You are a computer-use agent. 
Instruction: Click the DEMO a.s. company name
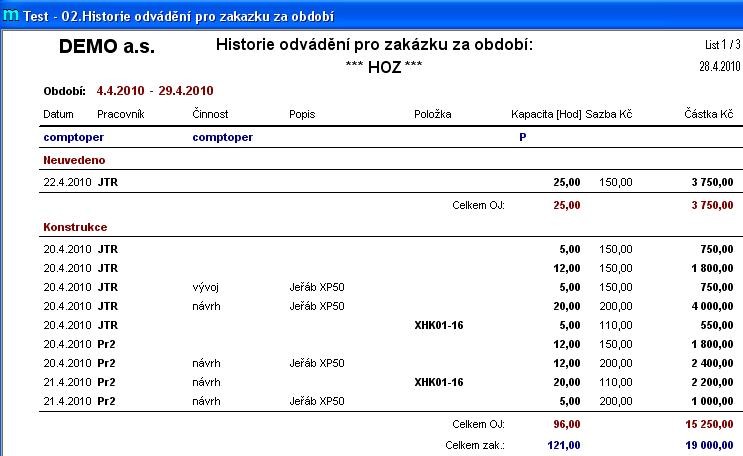coord(107,47)
